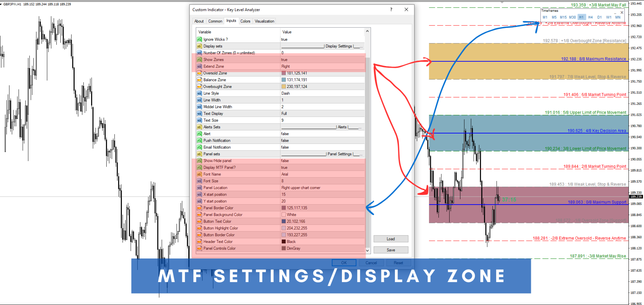
Task: Click the Line Style parameter icon
Action: [199, 93]
